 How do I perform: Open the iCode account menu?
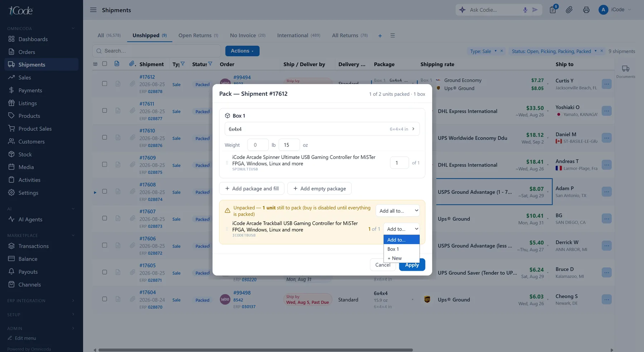(615, 10)
